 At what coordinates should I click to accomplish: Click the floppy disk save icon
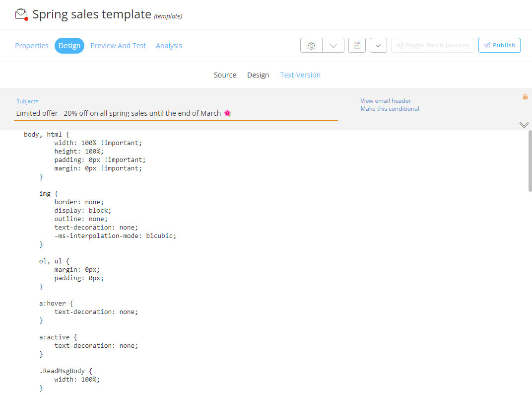pyautogui.click(x=357, y=46)
